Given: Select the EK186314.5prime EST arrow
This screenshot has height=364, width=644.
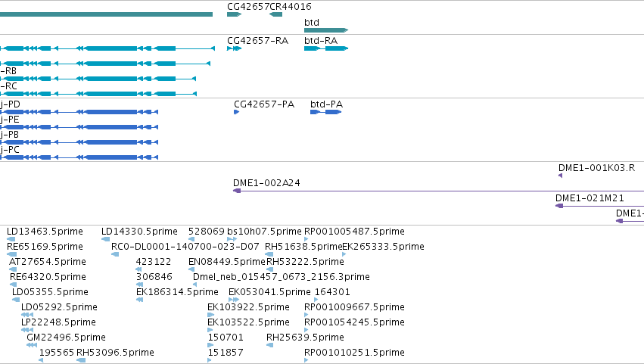Looking at the screenshot, I should [140, 300].
